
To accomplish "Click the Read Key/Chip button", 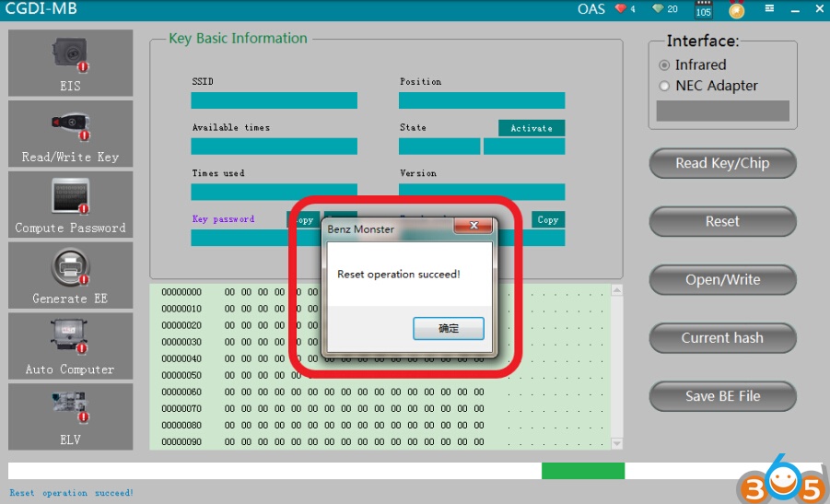I will pos(722,163).
